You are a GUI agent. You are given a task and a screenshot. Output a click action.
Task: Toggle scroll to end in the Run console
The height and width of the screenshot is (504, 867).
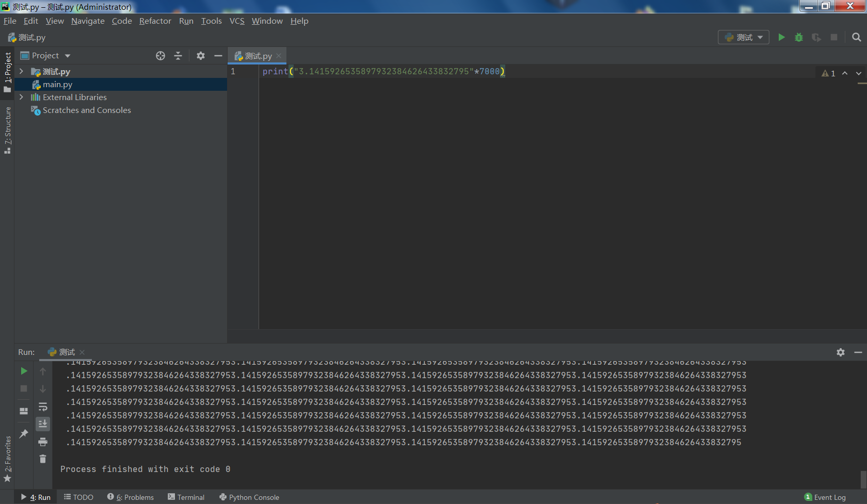tap(43, 424)
